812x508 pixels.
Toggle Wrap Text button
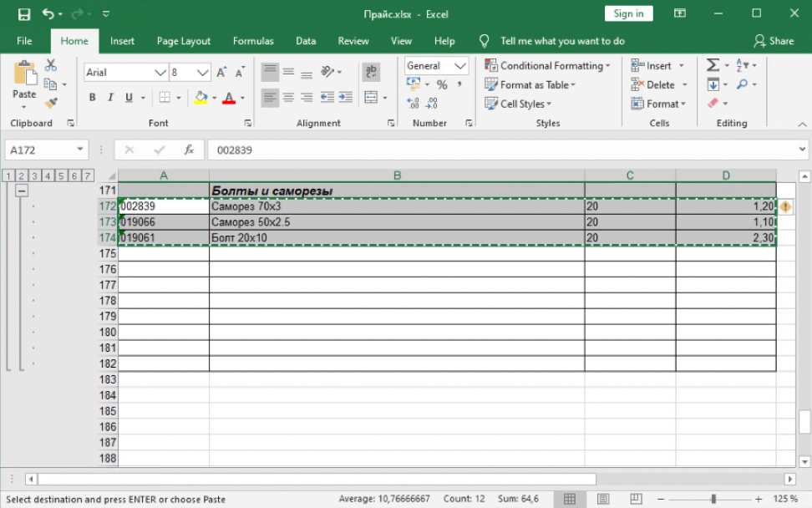pos(371,73)
